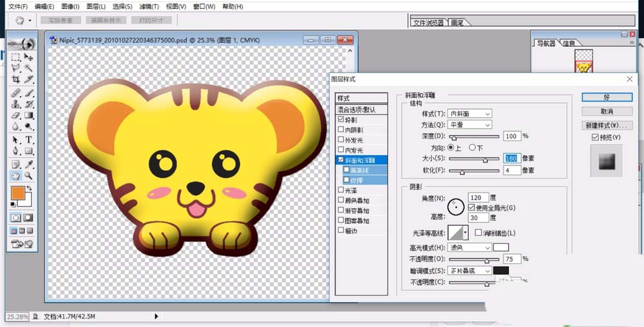The width and height of the screenshot is (644, 327).
Task: Choose direction 下 radio button
Action: pyautogui.click(x=472, y=147)
